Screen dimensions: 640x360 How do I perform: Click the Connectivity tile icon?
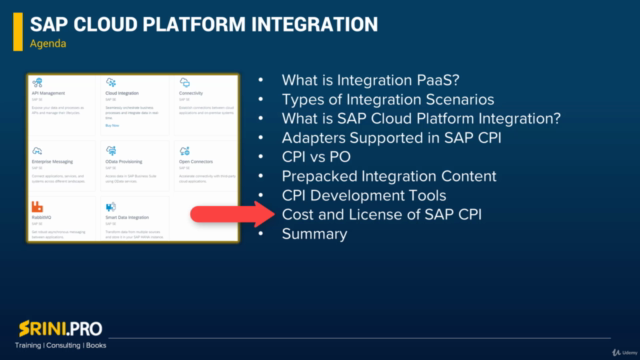185,83
